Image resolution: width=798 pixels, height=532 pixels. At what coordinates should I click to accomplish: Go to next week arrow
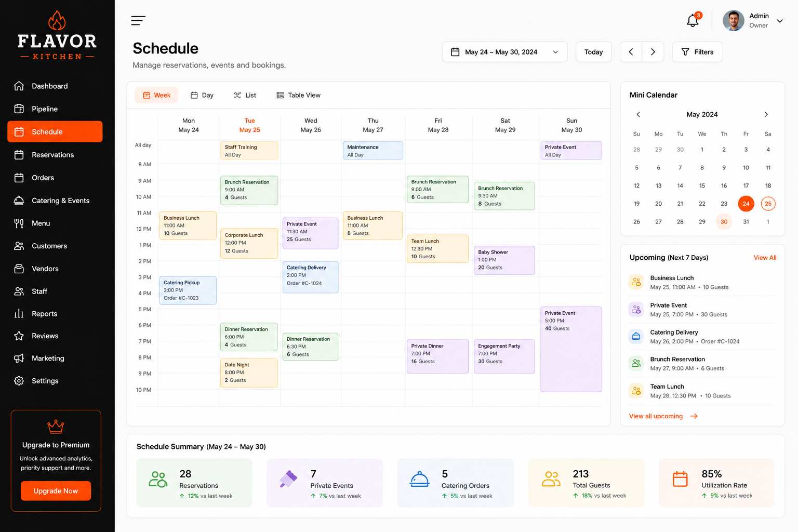pyautogui.click(x=653, y=52)
